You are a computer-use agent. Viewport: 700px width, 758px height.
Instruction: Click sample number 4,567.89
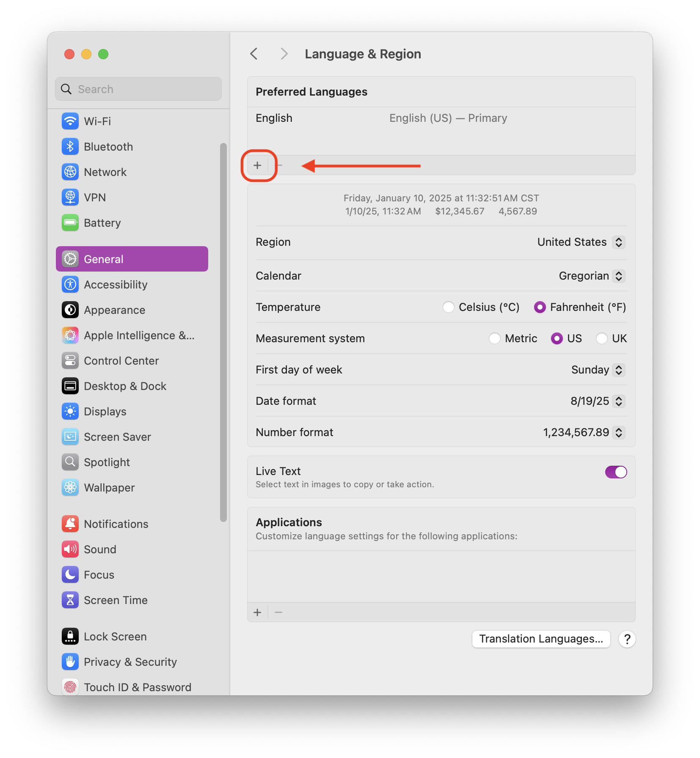tap(518, 211)
